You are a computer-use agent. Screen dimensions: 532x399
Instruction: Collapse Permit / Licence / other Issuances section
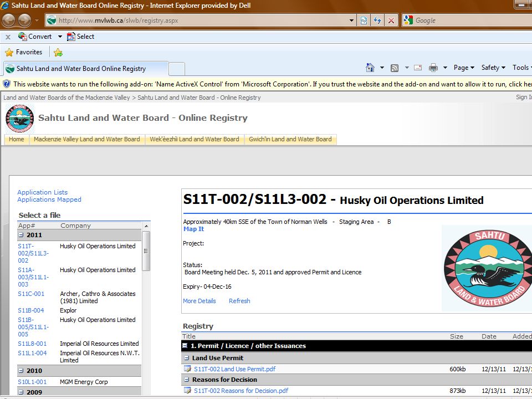coord(185,346)
